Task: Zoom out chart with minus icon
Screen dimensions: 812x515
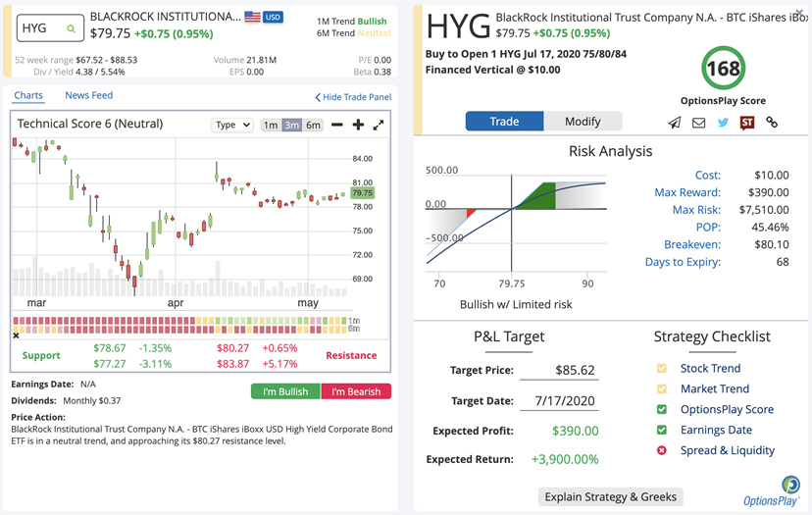Action: [x=337, y=125]
